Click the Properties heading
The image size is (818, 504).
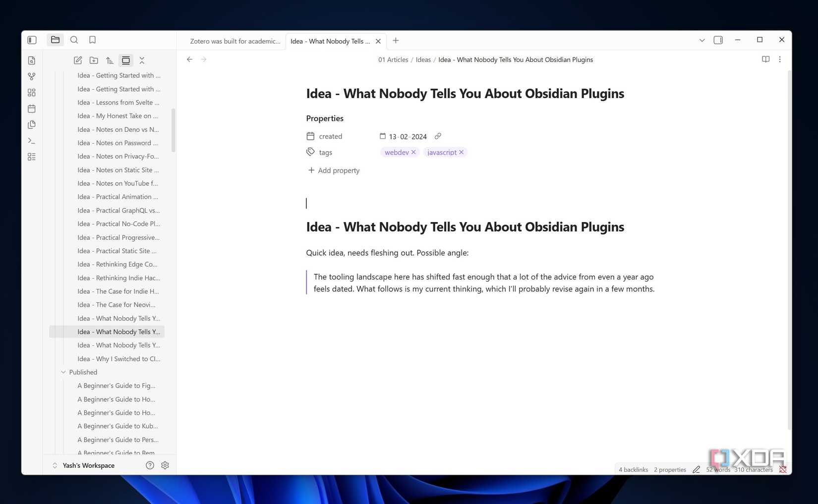325,118
